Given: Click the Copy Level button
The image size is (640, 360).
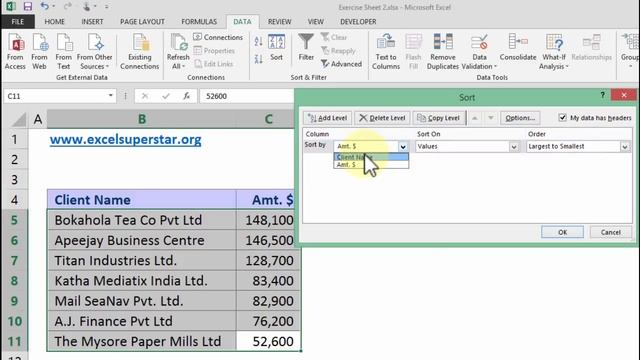Looking at the screenshot, I should point(438,118).
